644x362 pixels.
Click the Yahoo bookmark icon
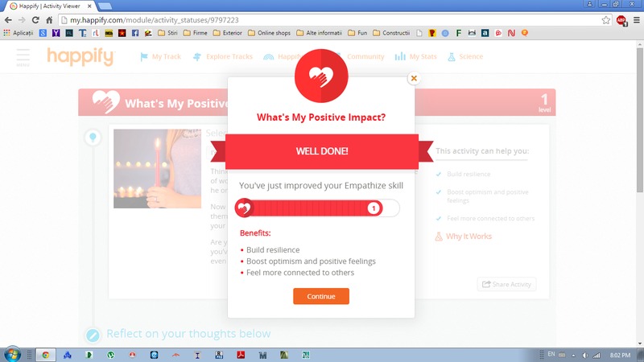click(x=56, y=33)
